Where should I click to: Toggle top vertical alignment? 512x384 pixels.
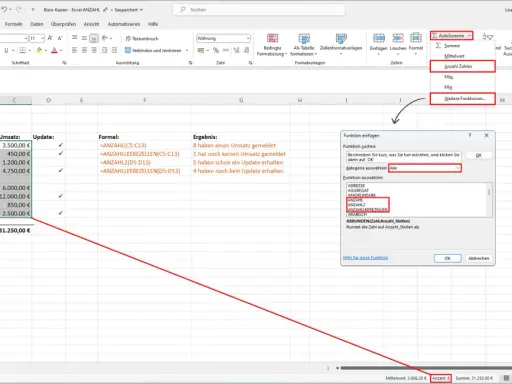75,38
